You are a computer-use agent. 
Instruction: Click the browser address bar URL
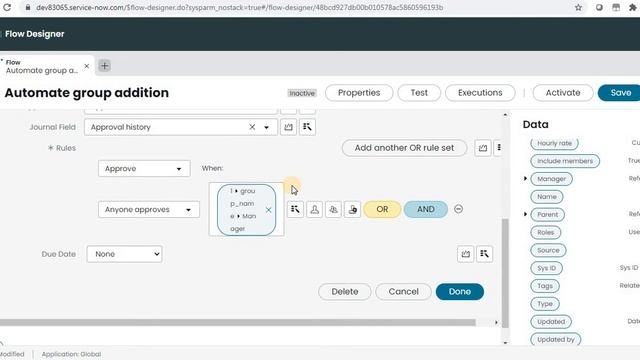(240, 7)
